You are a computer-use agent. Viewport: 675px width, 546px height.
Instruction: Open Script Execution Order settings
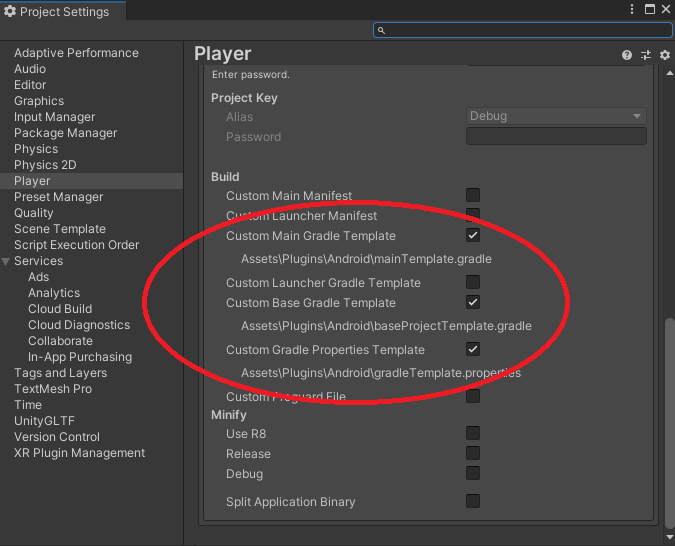pos(77,245)
